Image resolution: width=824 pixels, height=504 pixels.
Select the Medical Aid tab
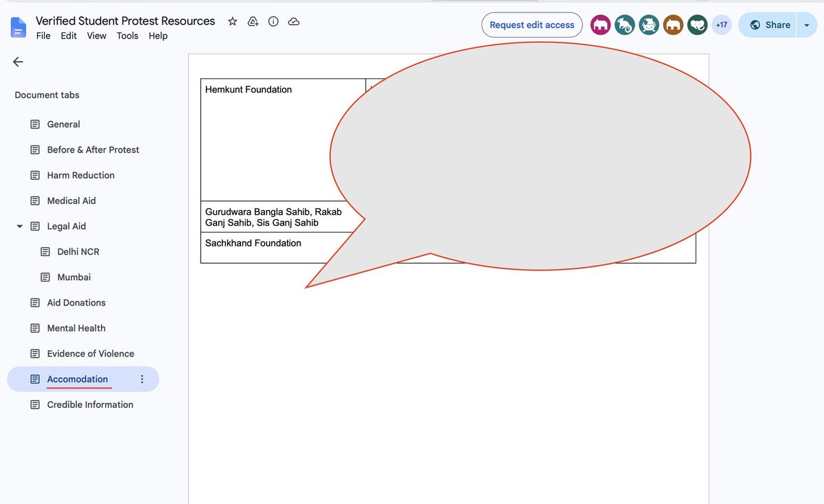(x=83, y=201)
